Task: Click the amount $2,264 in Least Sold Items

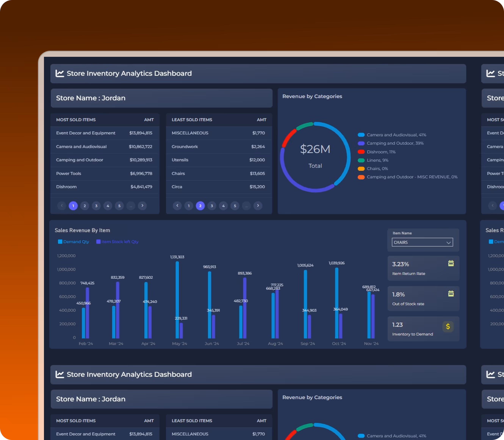Action: (x=258, y=147)
